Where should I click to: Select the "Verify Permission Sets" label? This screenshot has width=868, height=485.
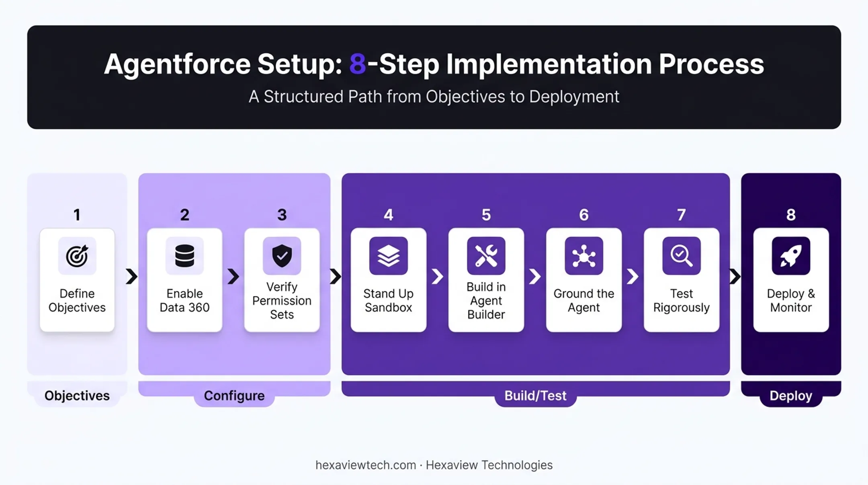(x=282, y=300)
